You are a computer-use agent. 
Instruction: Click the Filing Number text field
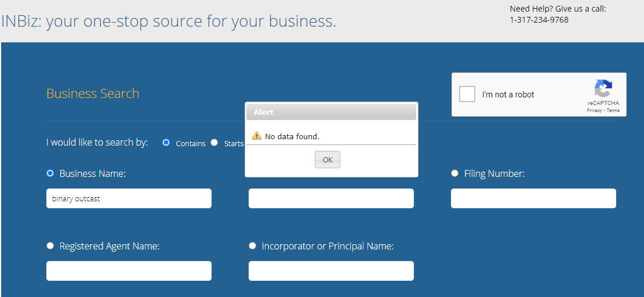click(x=533, y=198)
